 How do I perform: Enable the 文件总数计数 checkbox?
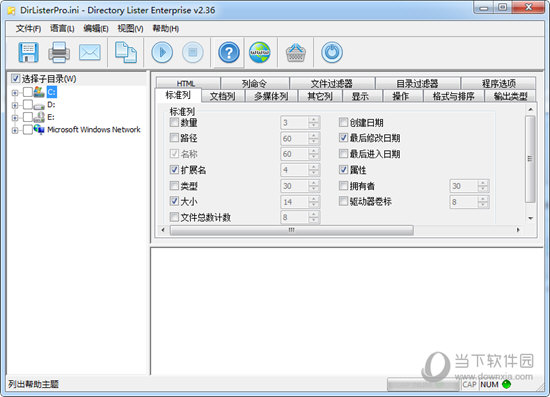point(174,217)
